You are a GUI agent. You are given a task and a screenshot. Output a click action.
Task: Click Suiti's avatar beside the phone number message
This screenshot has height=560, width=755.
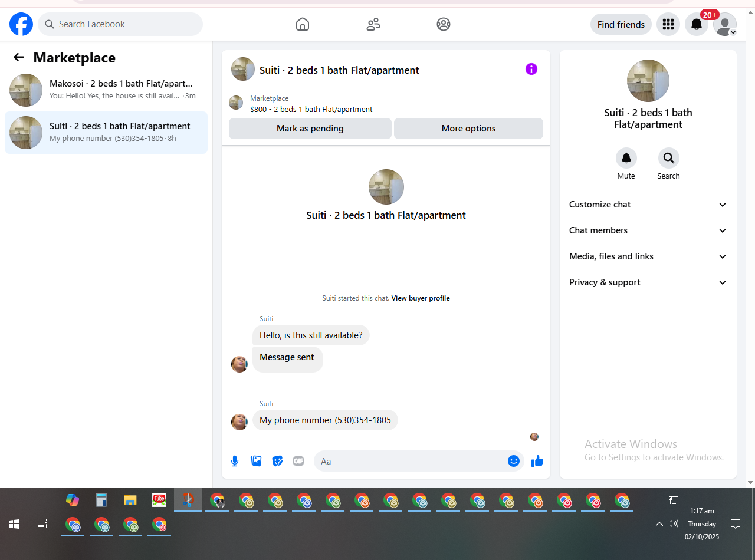click(x=239, y=422)
